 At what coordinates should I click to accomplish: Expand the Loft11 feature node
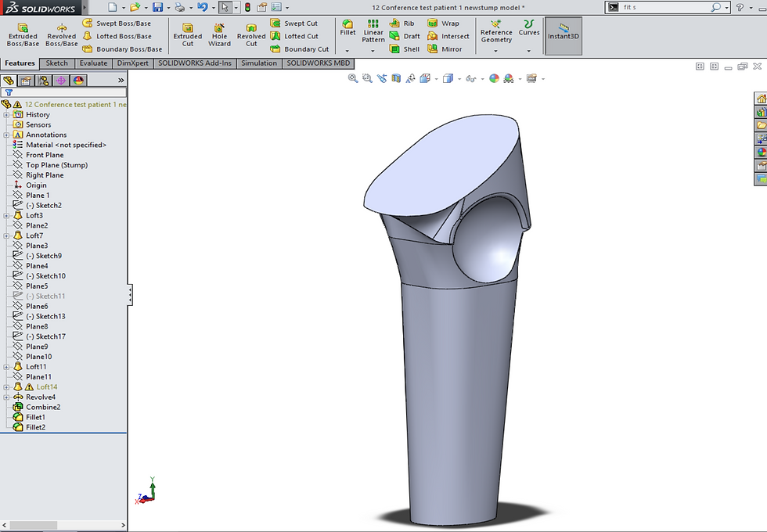coord(6,367)
